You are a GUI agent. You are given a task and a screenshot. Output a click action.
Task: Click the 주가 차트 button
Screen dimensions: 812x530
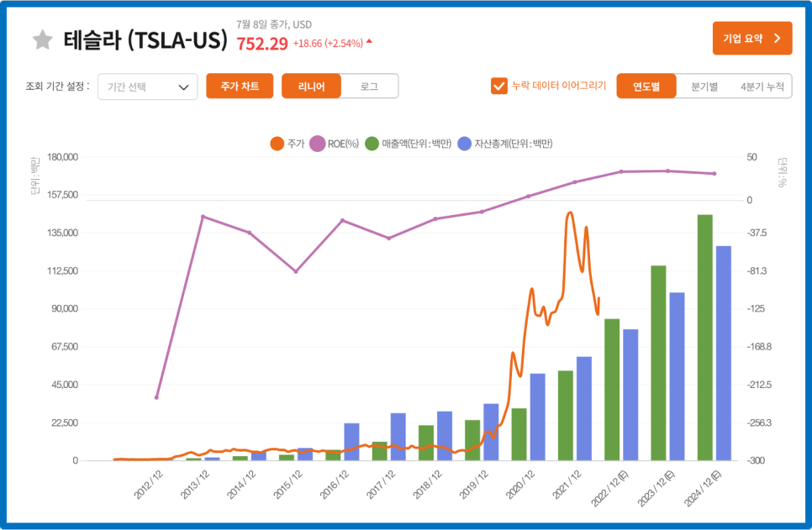[x=240, y=86]
